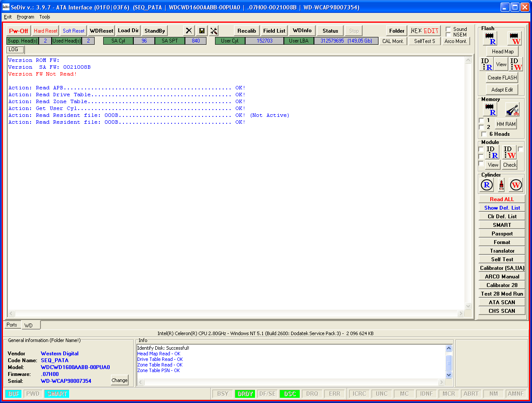Click the Cylinder read R icon
The image size is (532, 403).
[487, 185]
